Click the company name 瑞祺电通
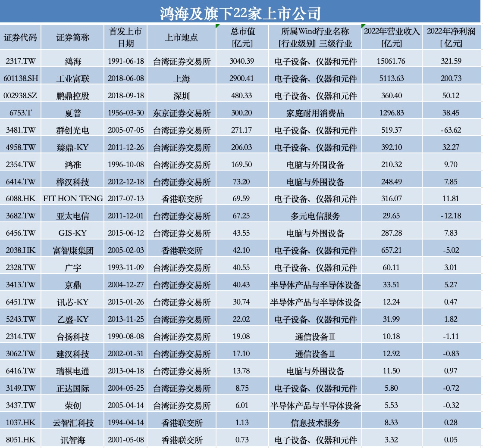 click(x=73, y=371)
